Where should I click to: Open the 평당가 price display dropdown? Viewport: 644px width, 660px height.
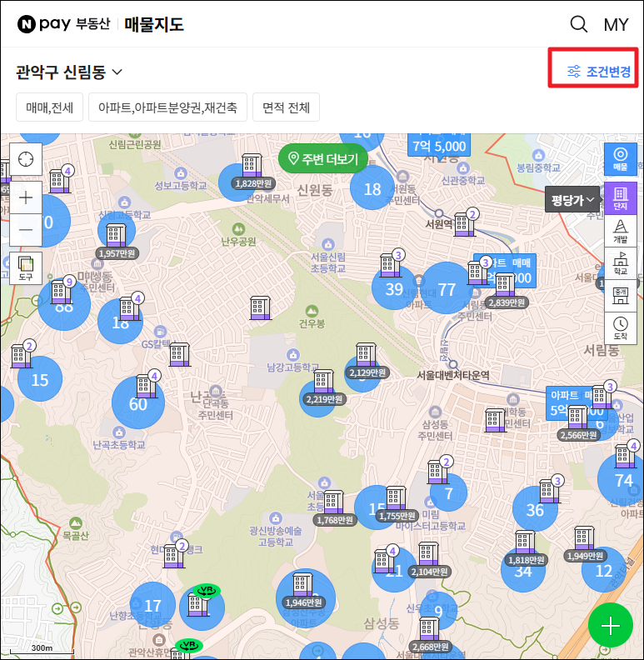(572, 199)
